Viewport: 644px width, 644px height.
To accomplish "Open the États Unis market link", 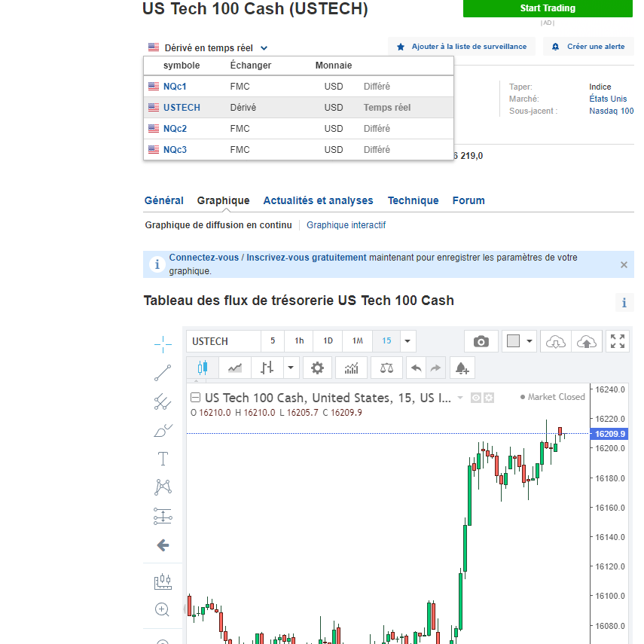I will pos(608,99).
